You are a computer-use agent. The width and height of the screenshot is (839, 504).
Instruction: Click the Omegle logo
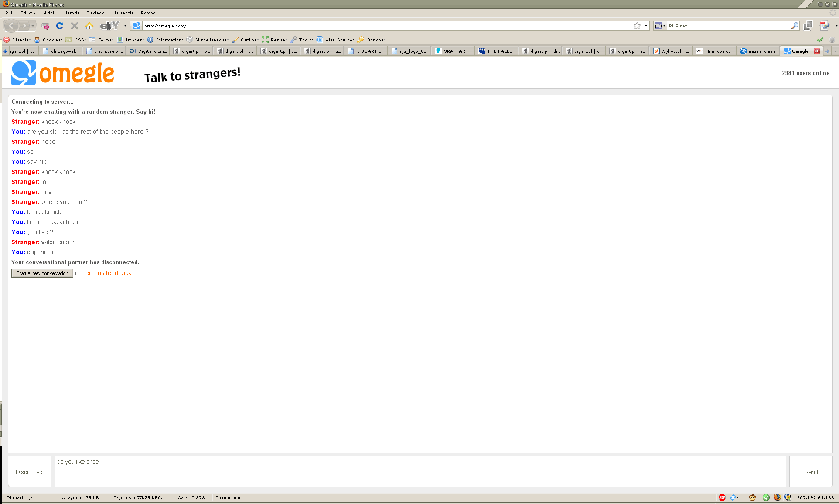coord(62,73)
